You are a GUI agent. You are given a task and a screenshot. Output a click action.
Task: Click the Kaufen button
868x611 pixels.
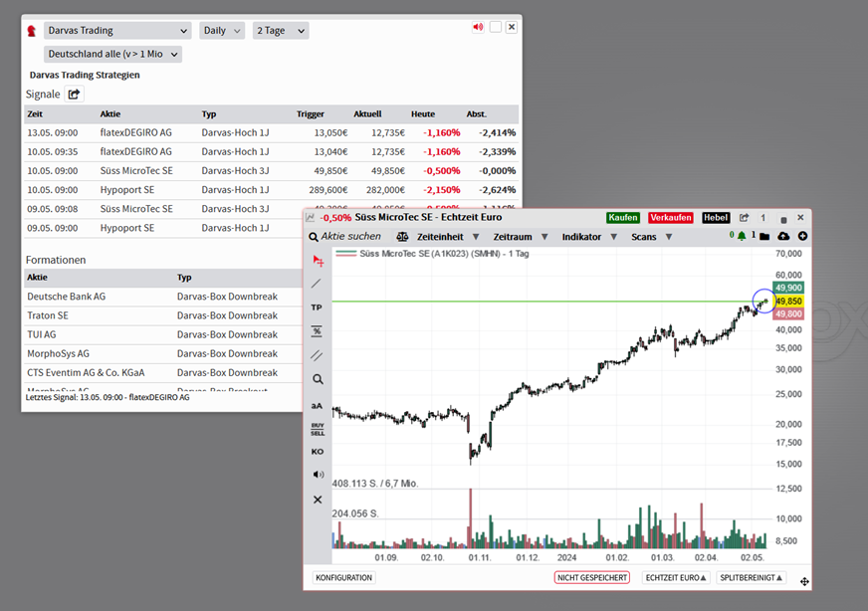[x=623, y=218]
